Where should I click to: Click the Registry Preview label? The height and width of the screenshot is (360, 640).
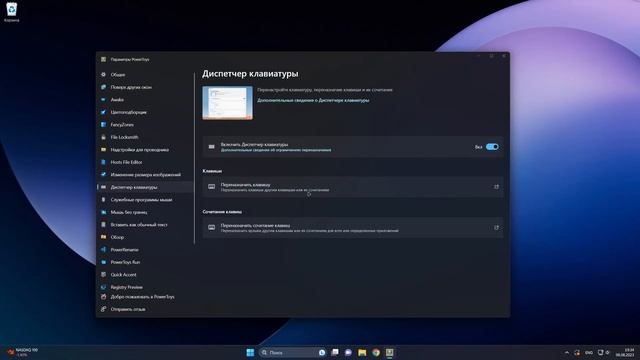[x=127, y=287]
